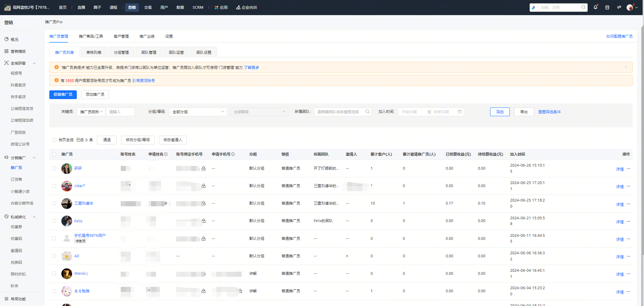644x306 pixels.
Task: Click the 重置筛选条件 link
Action: click(x=549, y=112)
